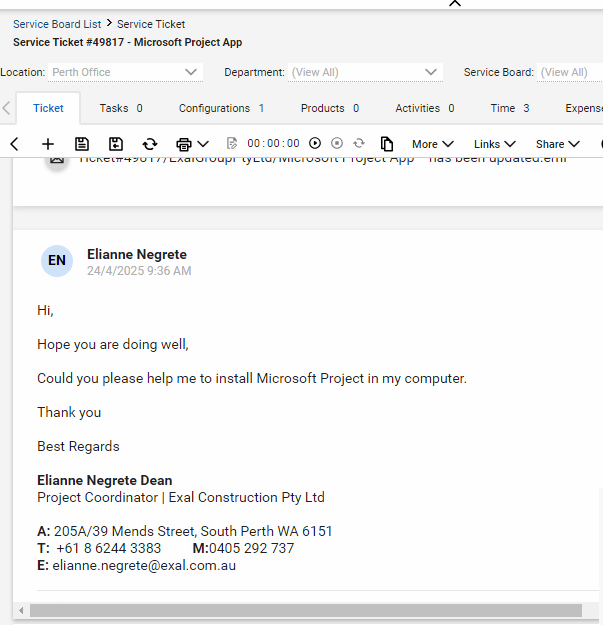Click the 24/4/2025 9:36 AM timestamp

point(139,271)
